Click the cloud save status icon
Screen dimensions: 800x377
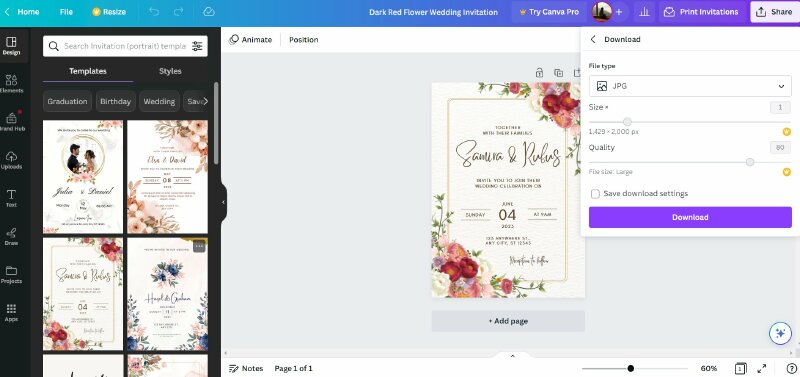(208, 12)
